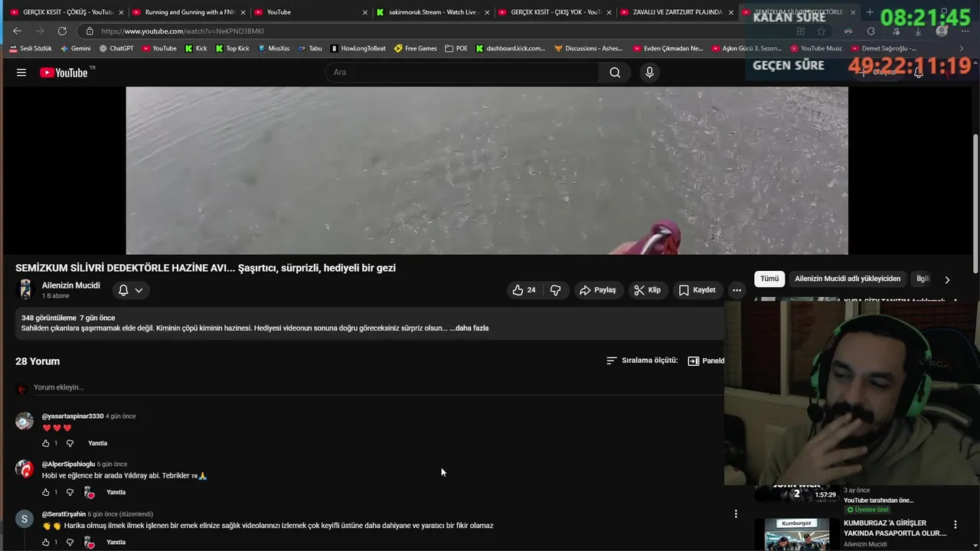Image resolution: width=980 pixels, height=551 pixels.
Task: Reload the page with refresh icon
Action: click(x=62, y=31)
